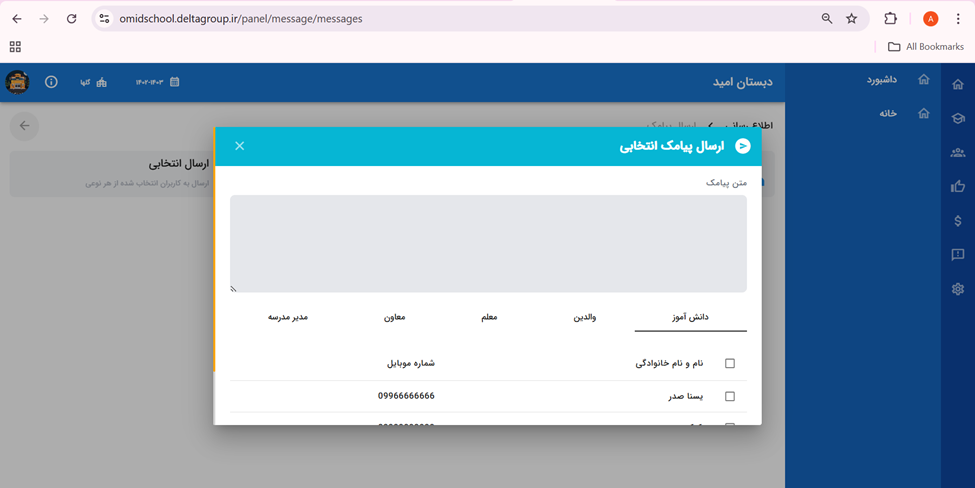Click the phone number 09966666666
The image size is (975, 488).
(x=406, y=395)
